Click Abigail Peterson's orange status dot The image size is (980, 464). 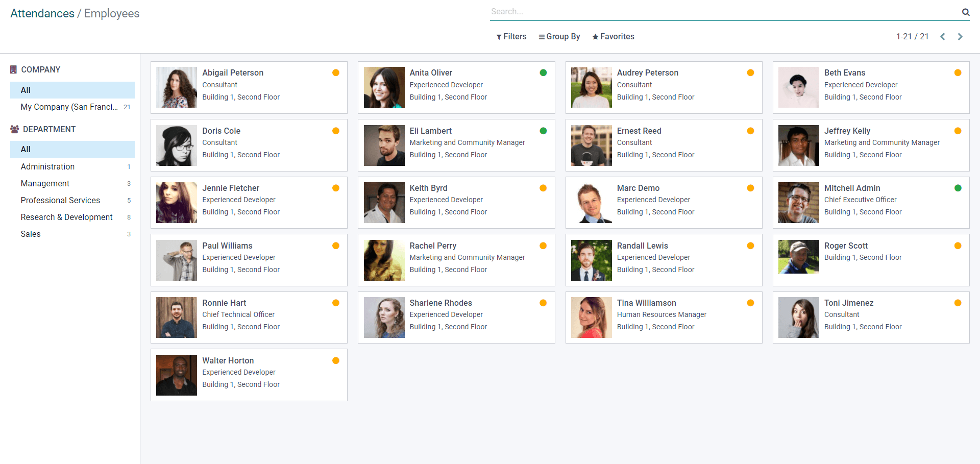pyautogui.click(x=336, y=72)
